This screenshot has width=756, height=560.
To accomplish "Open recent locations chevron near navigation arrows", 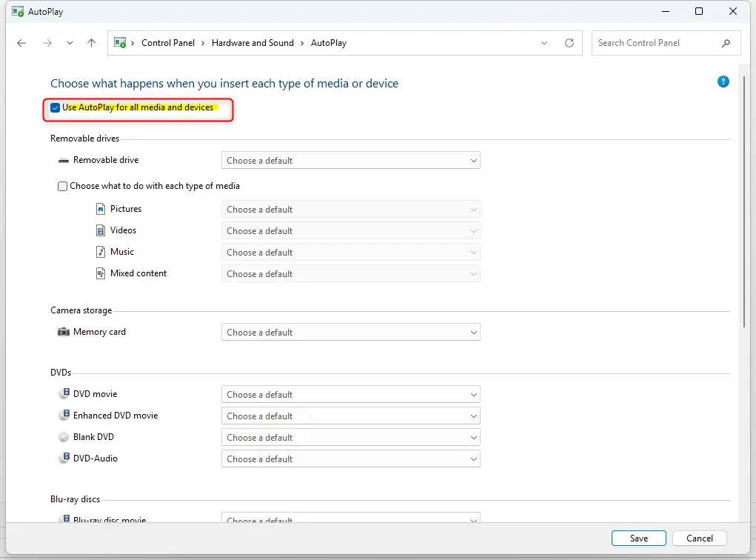I will (x=70, y=43).
